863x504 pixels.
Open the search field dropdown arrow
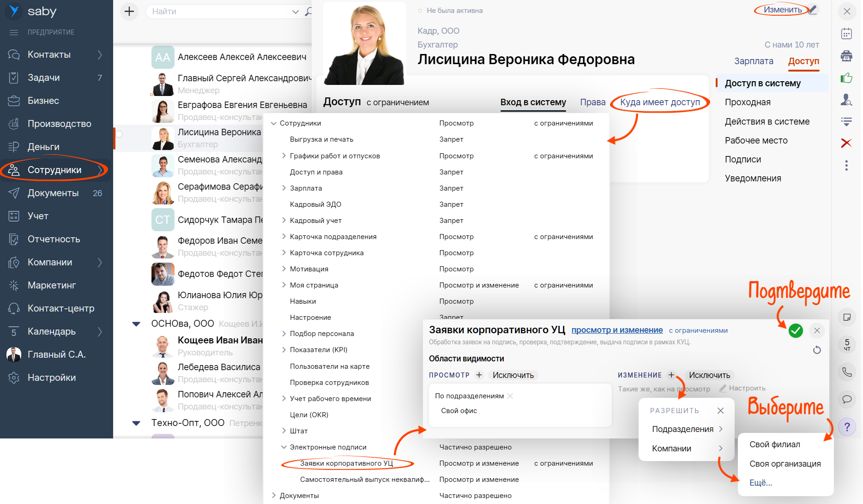point(296,12)
